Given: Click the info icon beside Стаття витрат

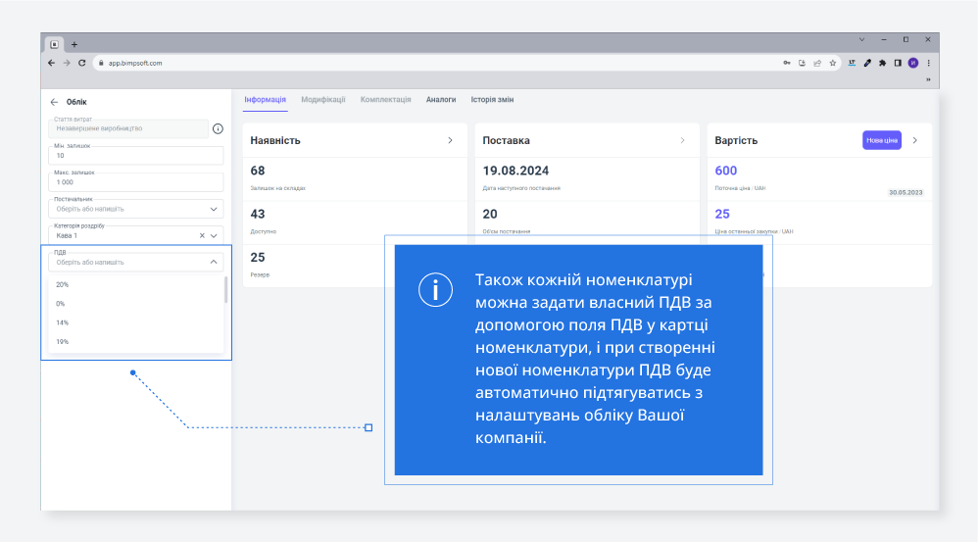Looking at the screenshot, I should (218, 128).
